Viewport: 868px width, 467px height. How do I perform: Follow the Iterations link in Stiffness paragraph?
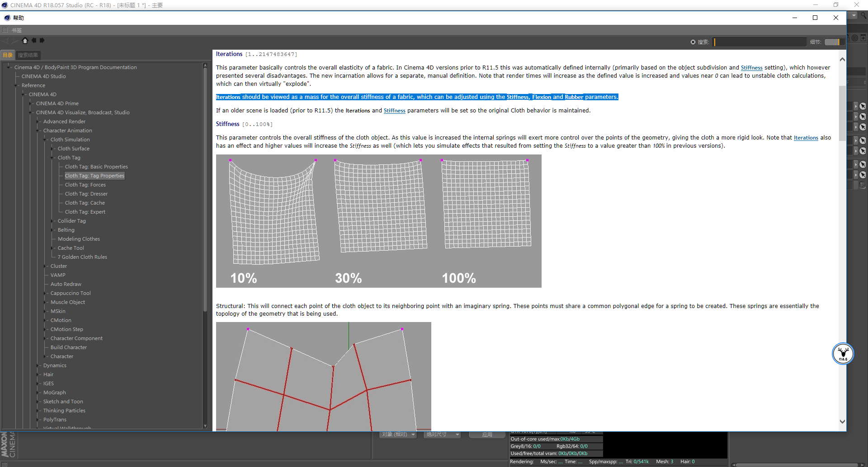(806, 138)
